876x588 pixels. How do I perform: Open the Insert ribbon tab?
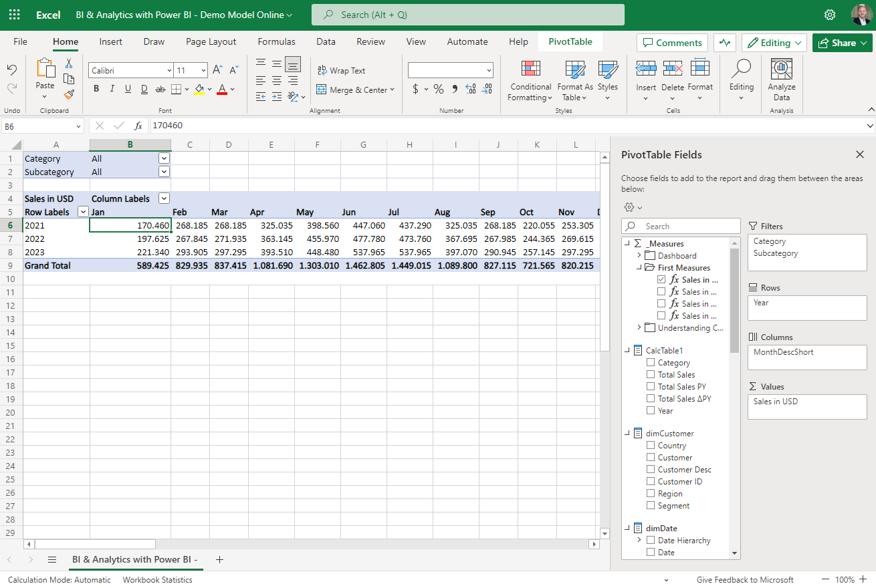pyautogui.click(x=110, y=41)
